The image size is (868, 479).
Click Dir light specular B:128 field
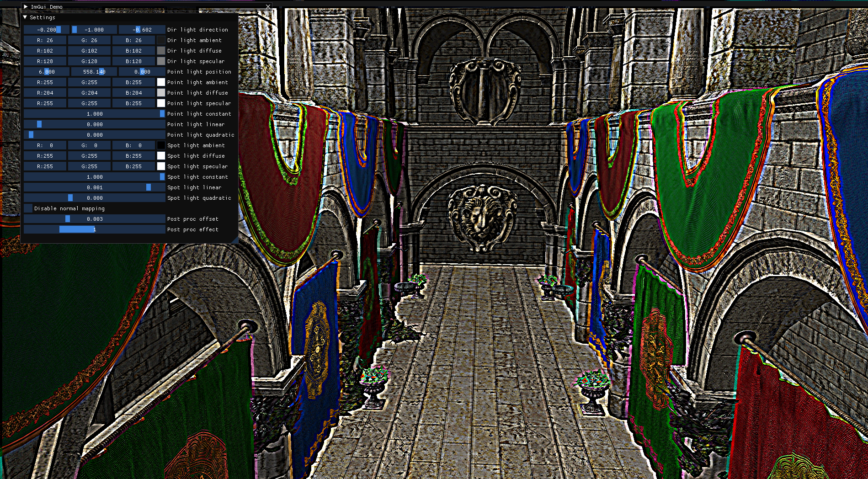tap(133, 61)
